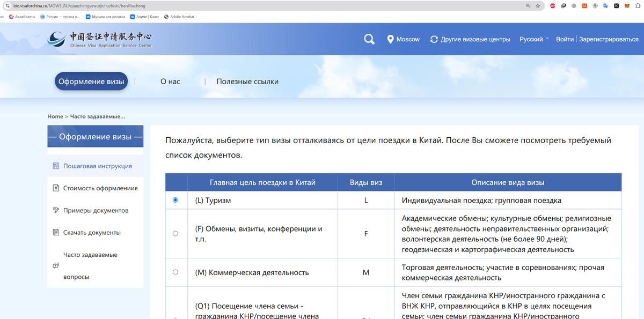Click the Виды виз column header
This screenshot has width=644, height=319.
point(366,182)
